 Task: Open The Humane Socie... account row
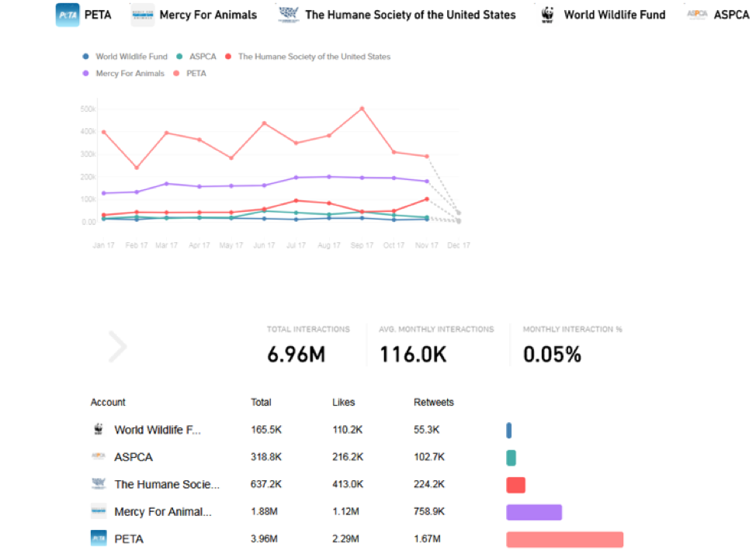(x=166, y=484)
